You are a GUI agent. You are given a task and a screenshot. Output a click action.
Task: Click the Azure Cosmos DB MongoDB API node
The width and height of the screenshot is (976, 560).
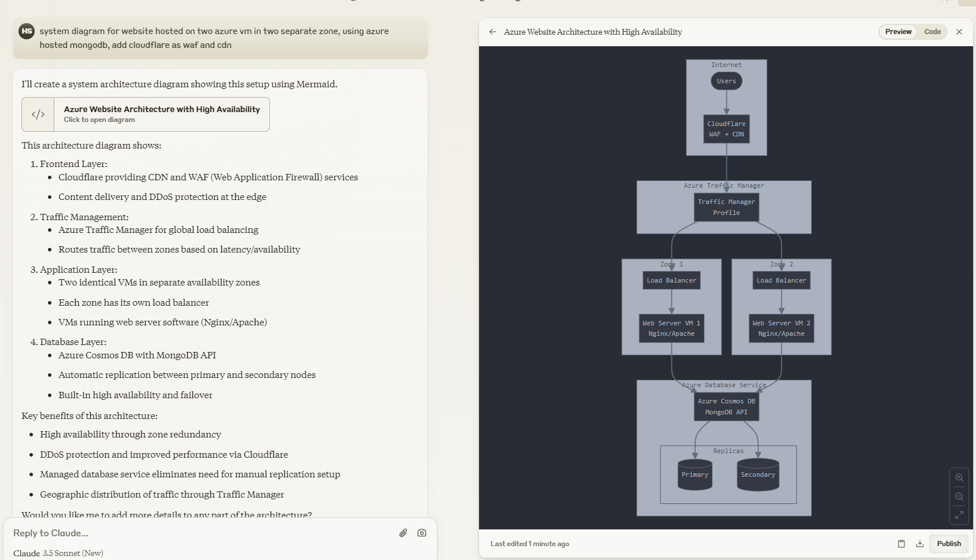coord(726,407)
